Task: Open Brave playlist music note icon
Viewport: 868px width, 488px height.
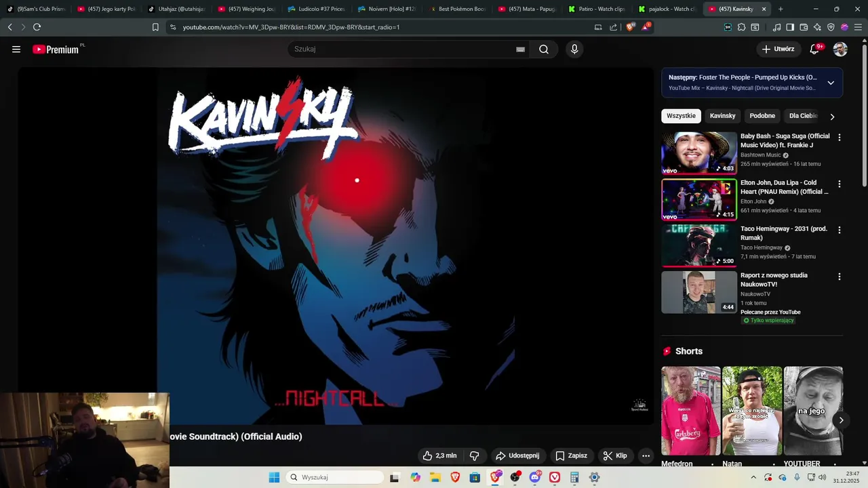Action: [777, 27]
